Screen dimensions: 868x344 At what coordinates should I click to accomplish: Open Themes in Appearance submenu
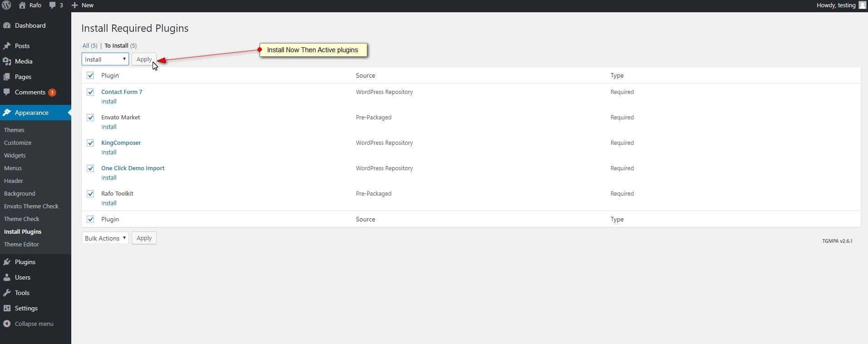14,130
